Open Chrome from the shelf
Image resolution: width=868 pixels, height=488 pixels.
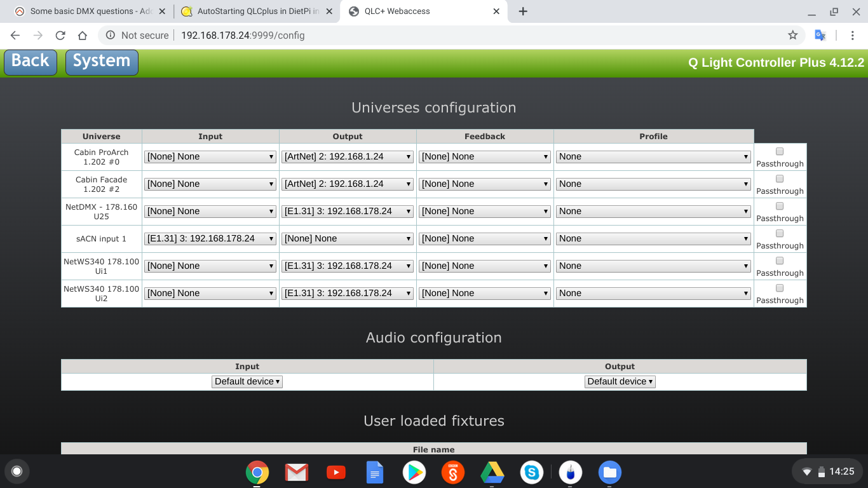point(257,472)
